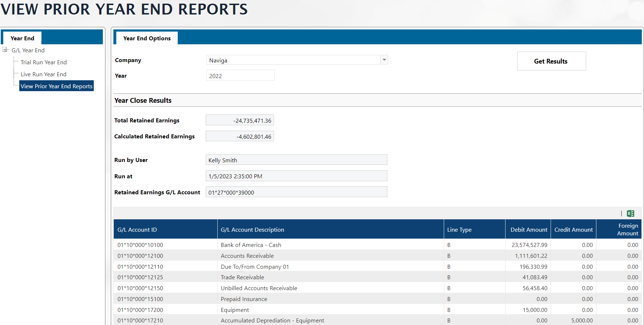The image size is (644, 325).
Task: Collapse the G/L Year End tree node
Action: click(5, 50)
